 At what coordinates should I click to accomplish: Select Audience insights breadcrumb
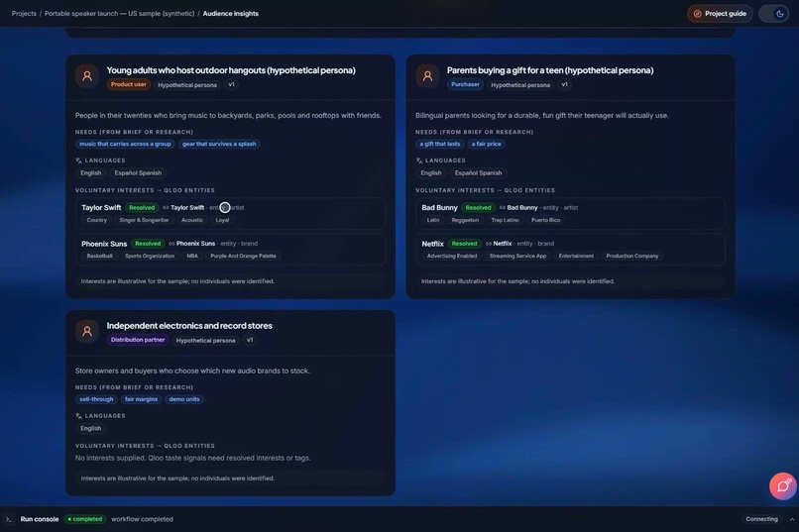coord(230,14)
